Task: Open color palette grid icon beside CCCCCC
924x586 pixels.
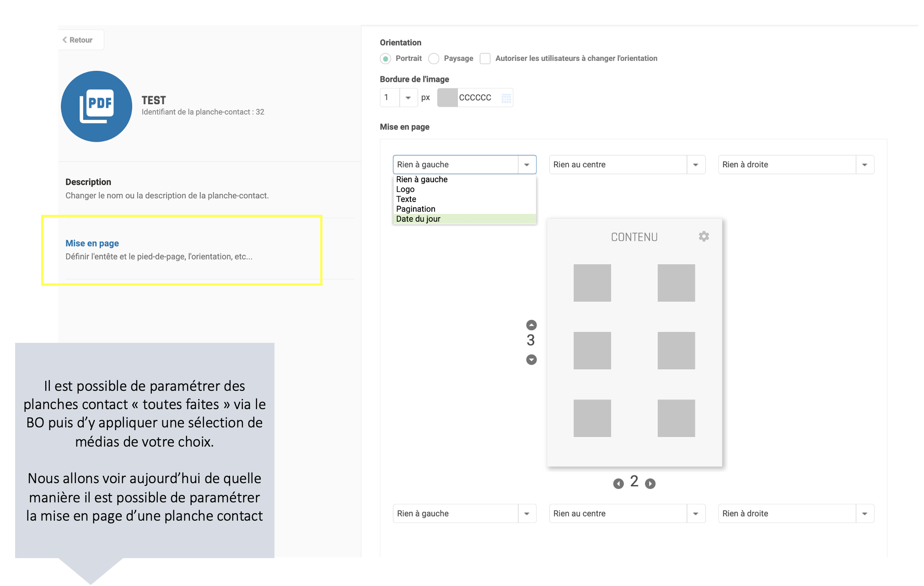Action: click(x=506, y=98)
